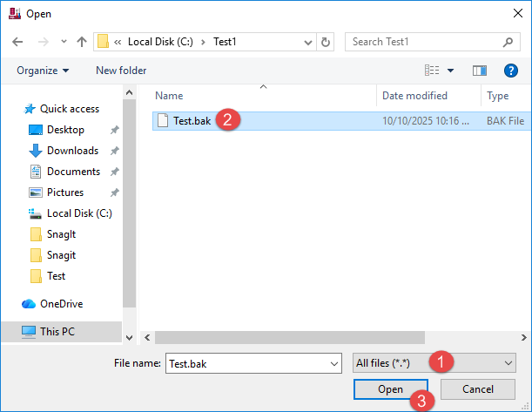Click New folder in the toolbar
Viewport: 532px width, 412px height.
(x=121, y=71)
